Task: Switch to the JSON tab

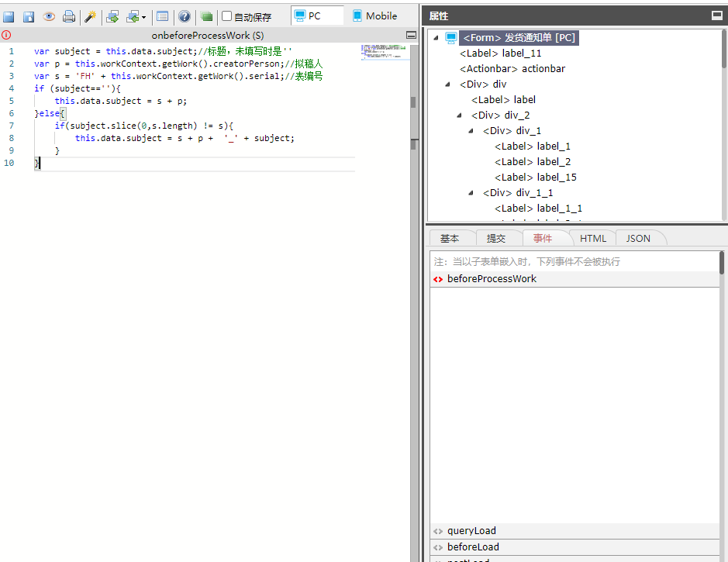Action: [638, 238]
